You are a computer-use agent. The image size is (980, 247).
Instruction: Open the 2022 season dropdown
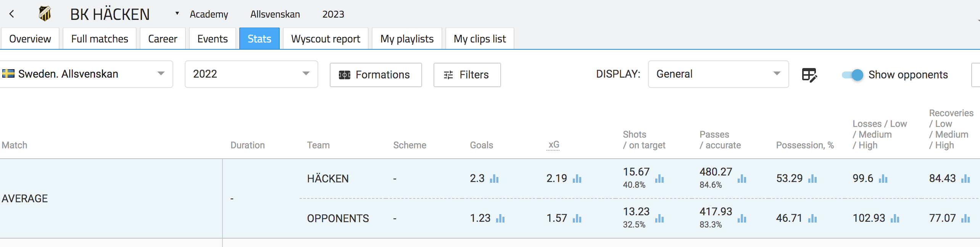306,74
